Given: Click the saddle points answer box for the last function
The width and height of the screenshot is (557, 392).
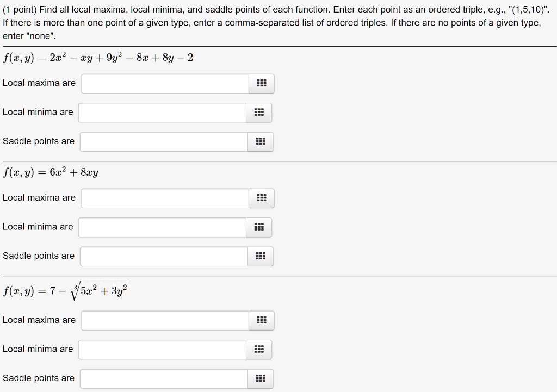Looking at the screenshot, I should 164,378.
